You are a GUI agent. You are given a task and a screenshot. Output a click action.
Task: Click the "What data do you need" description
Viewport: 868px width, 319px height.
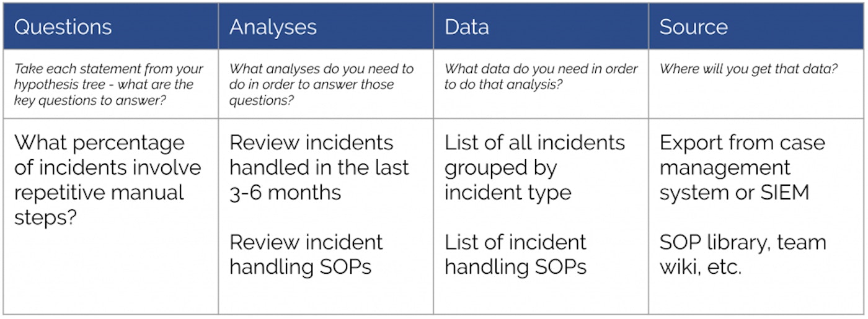(541, 77)
